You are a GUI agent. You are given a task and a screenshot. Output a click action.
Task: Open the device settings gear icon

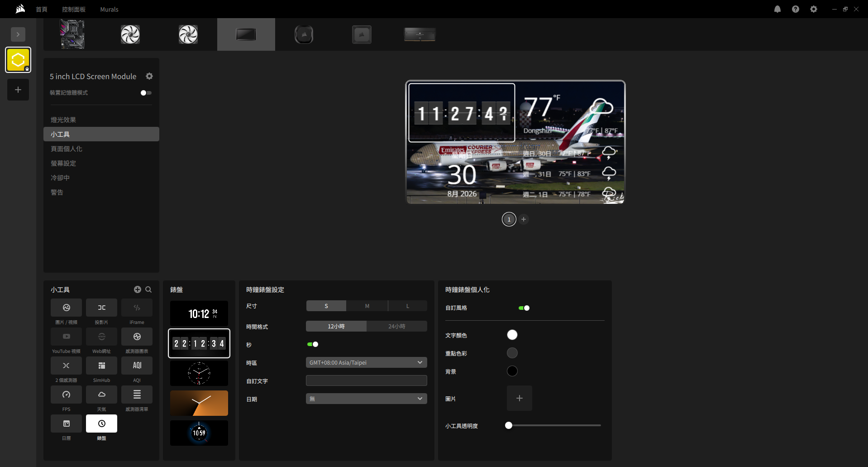(149, 76)
